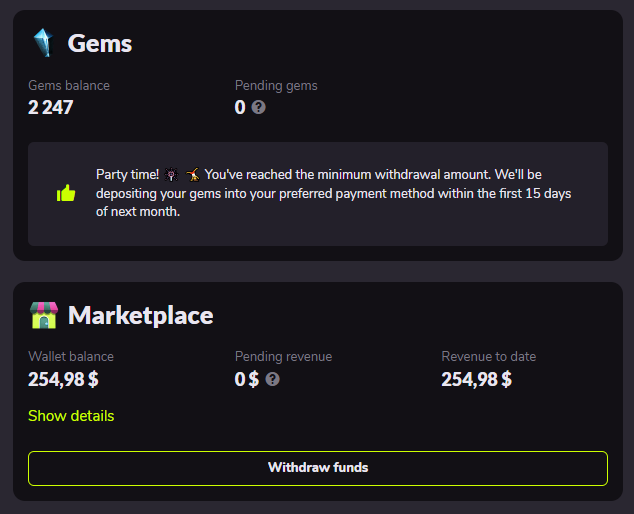
Task: Click the Gems balance label
Action: point(69,86)
